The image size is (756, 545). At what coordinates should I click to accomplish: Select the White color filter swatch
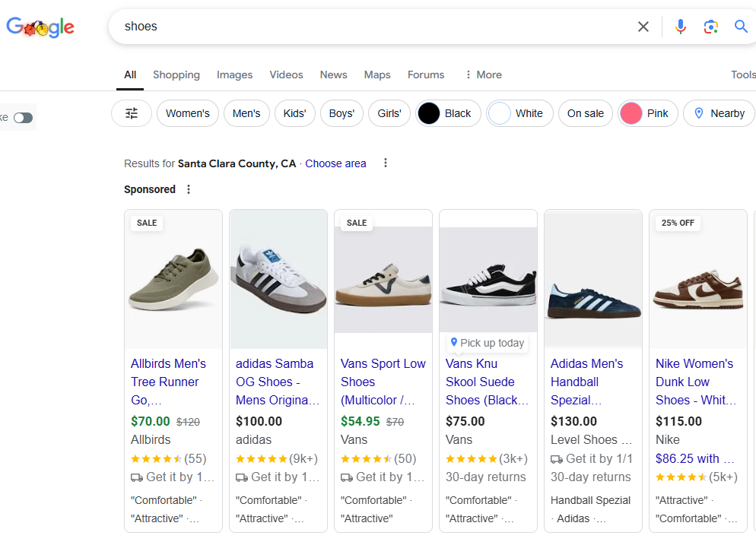click(x=500, y=113)
